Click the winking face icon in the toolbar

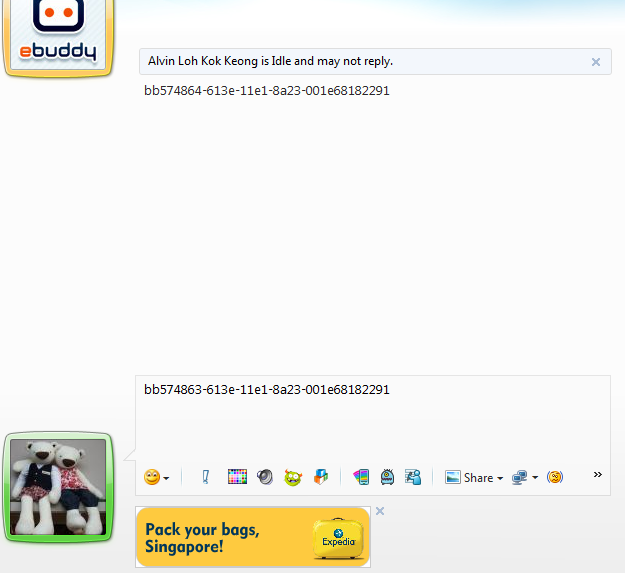pyautogui.click(x=555, y=477)
